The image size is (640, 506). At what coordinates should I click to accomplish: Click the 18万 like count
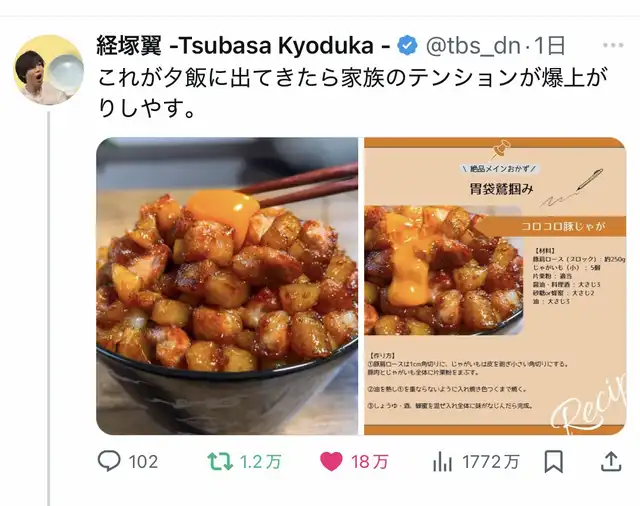[369, 462]
